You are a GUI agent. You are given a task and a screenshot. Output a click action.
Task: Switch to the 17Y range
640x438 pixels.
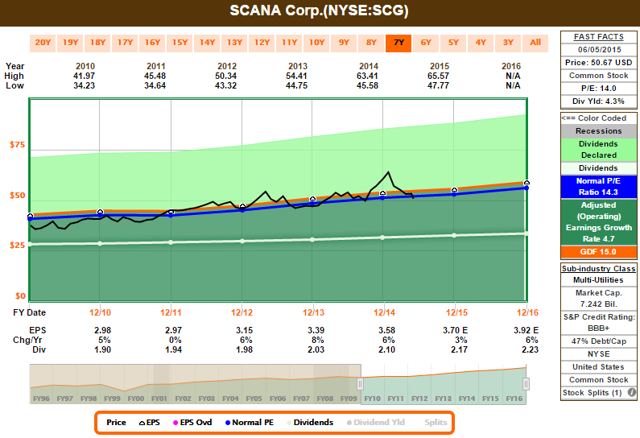(x=124, y=43)
